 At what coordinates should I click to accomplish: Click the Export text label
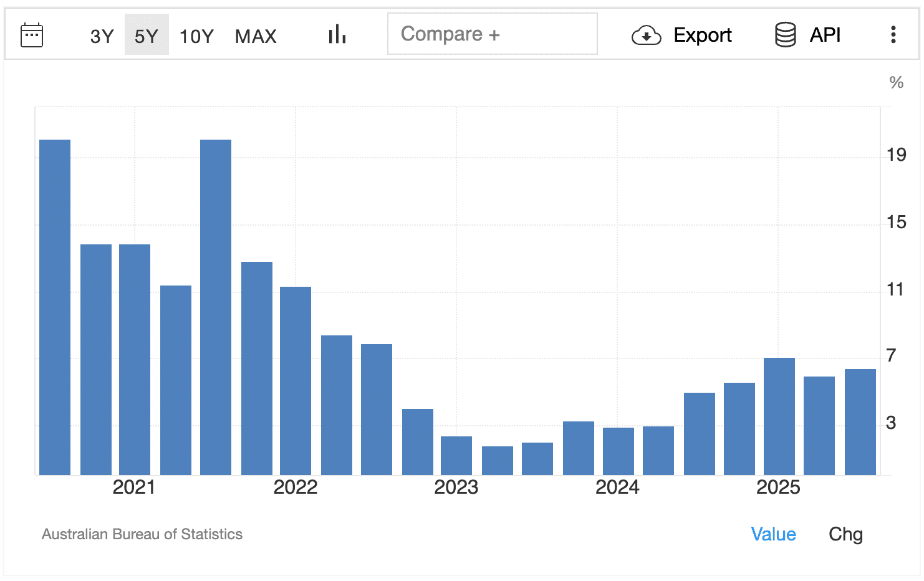point(702,36)
